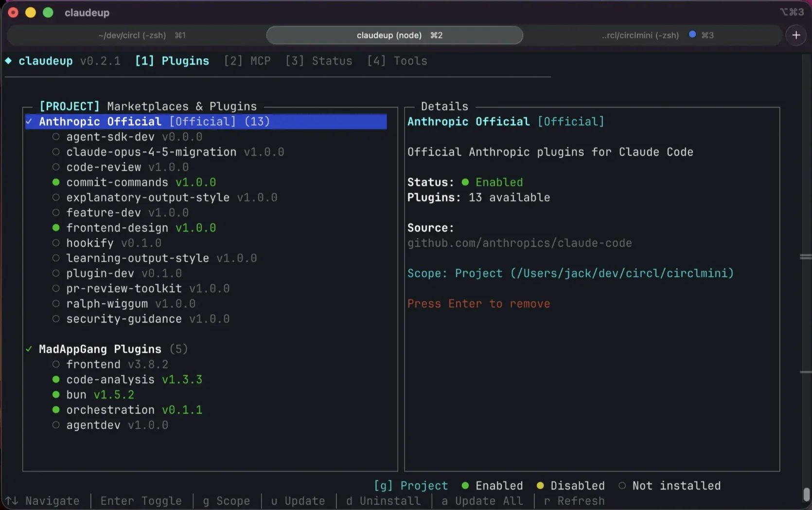
Task: Toggle the pr-review-toolkit plugin circle
Action: pyautogui.click(x=56, y=288)
